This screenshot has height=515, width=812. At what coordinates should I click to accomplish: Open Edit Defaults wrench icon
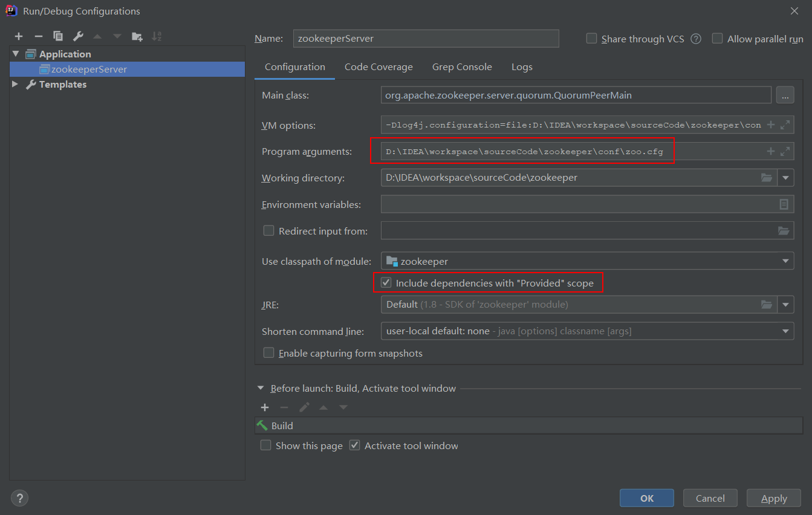pyautogui.click(x=78, y=36)
